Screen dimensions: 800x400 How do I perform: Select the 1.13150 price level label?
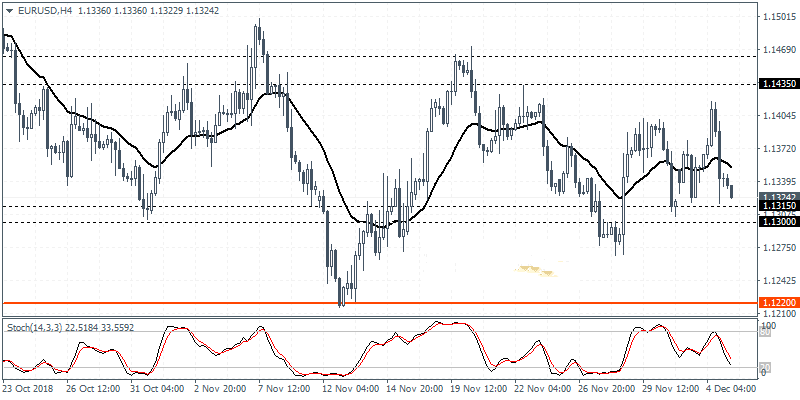click(x=778, y=206)
